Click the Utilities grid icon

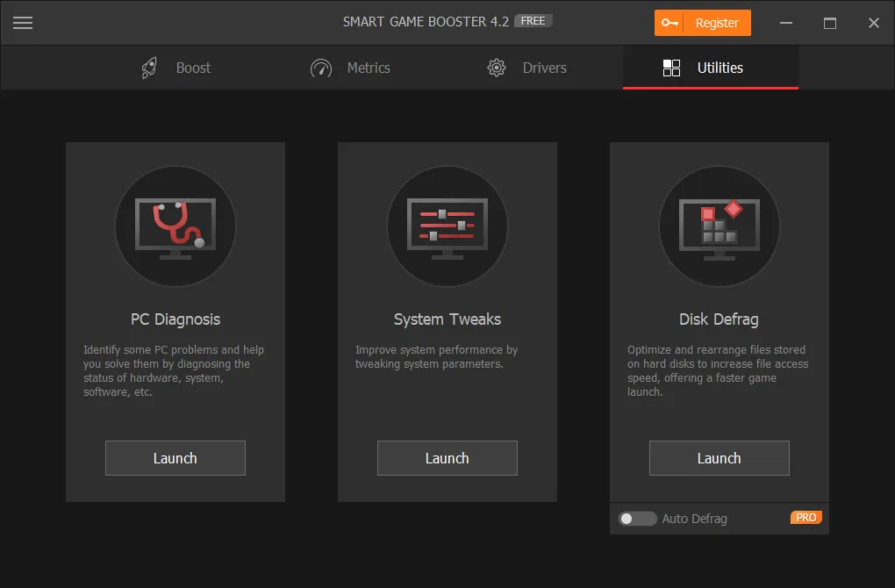tap(672, 67)
